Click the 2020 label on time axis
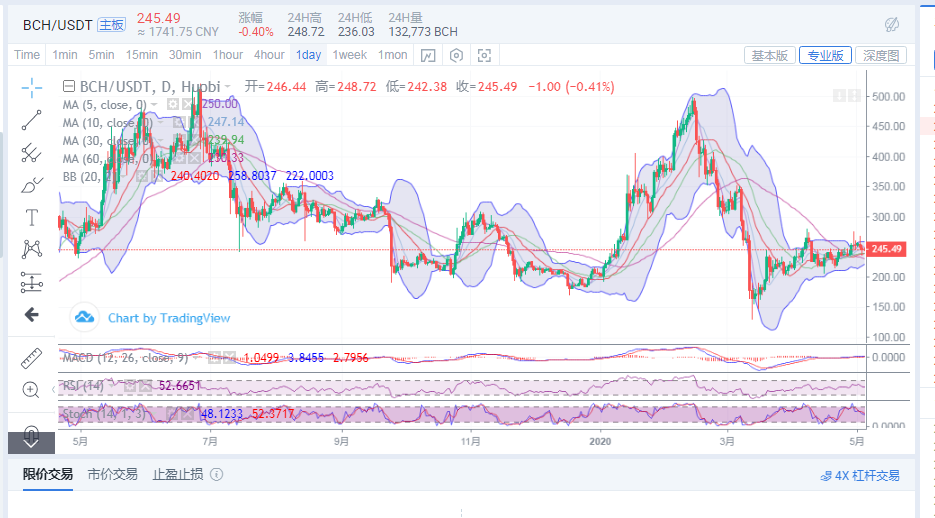The height and width of the screenshot is (518, 935). coord(600,441)
